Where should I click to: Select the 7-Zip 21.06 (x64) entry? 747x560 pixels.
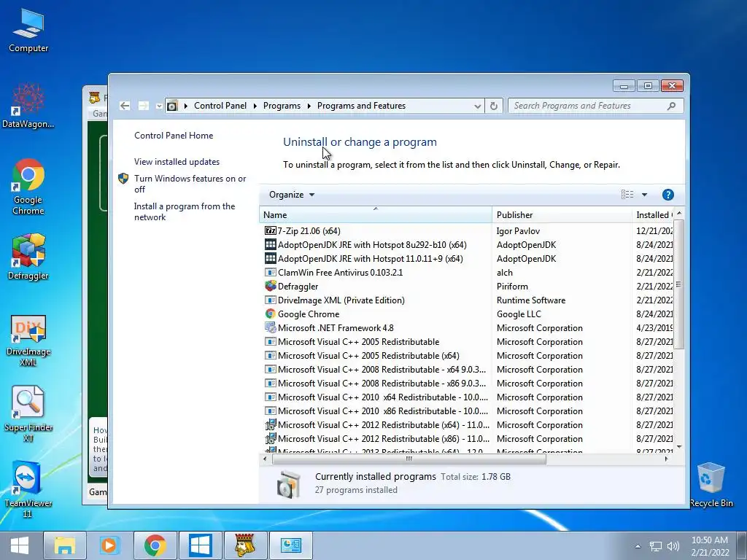pos(468,231)
